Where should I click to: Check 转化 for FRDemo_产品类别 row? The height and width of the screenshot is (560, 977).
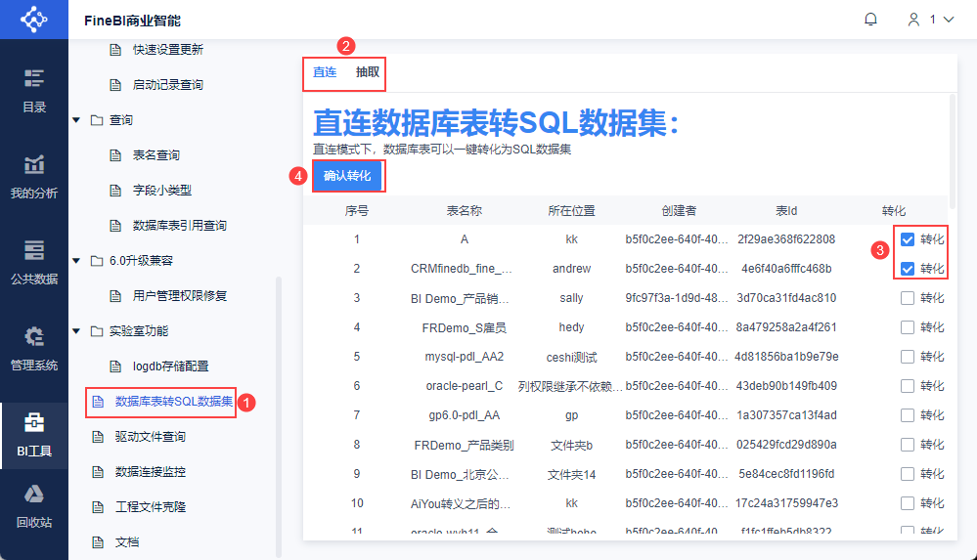pyautogui.click(x=908, y=444)
